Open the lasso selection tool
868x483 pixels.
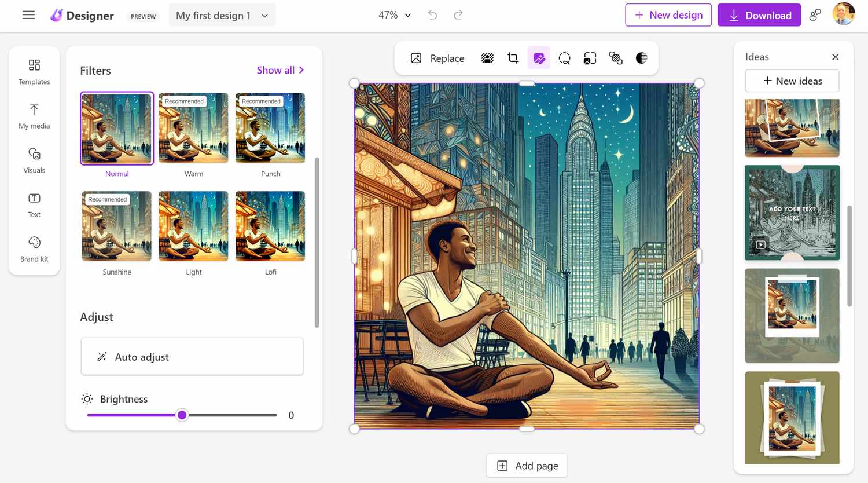pyautogui.click(x=564, y=58)
